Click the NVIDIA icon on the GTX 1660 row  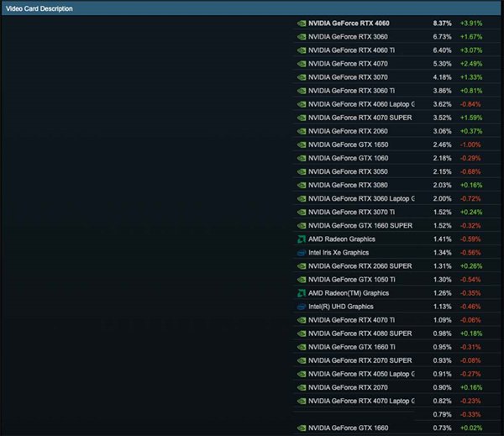point(302,428)
